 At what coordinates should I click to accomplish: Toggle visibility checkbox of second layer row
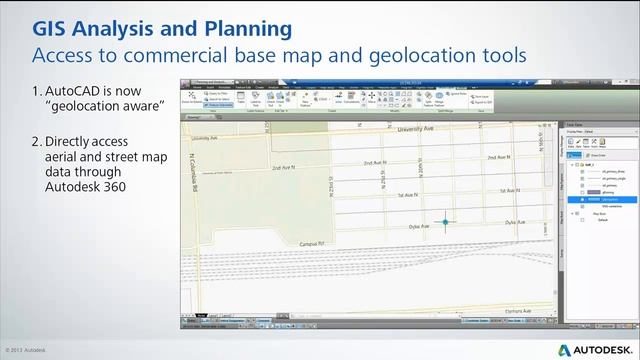click(x=582, y=179)
